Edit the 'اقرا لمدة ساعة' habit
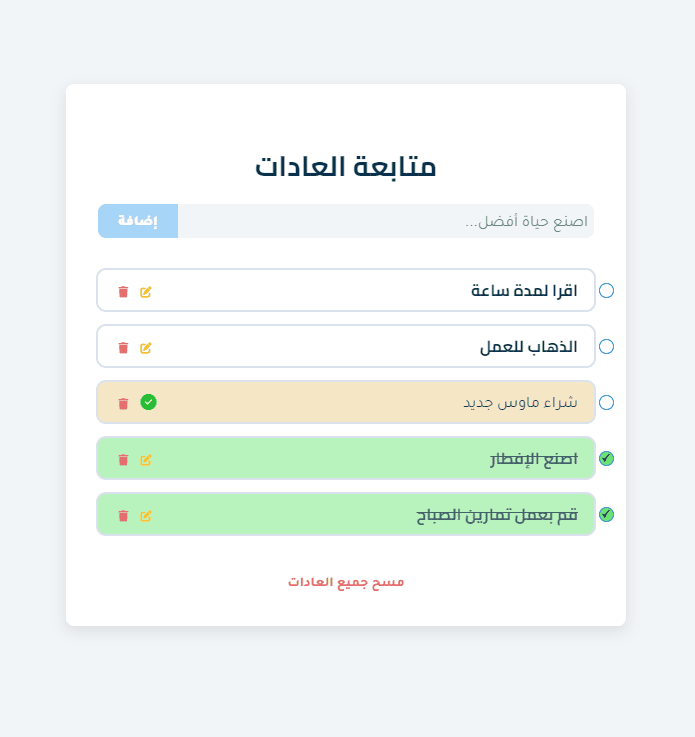This screenshot has width=695, height=737. [x=146, y=292]
